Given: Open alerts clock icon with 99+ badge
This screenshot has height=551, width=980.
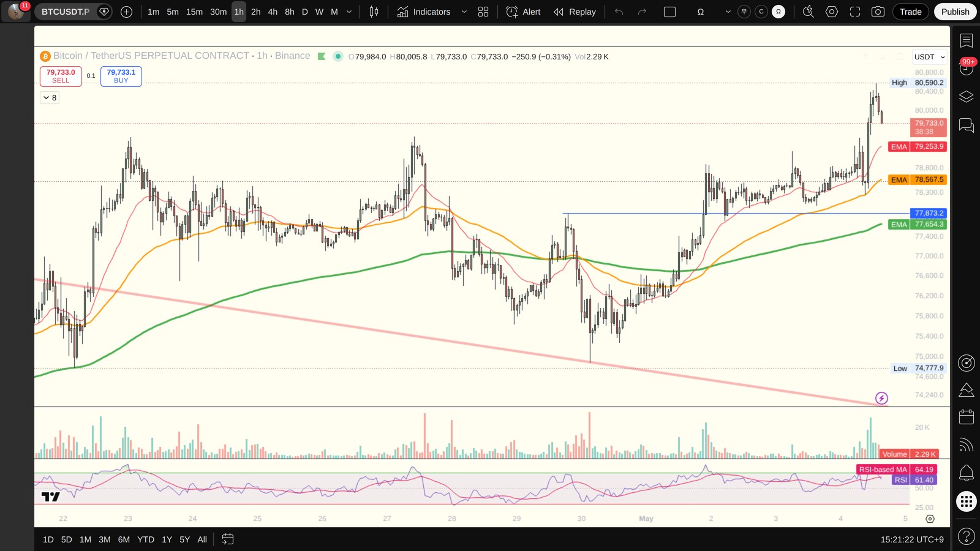Looking at the screenshot, I should [967, 68].
